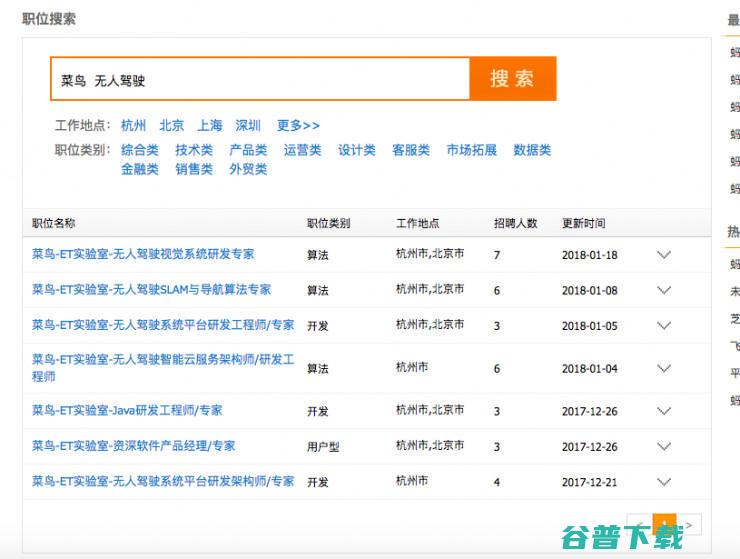Click the 职位类别 column header
The width and height of the screenshot is (740, 559).
[328, 223]
